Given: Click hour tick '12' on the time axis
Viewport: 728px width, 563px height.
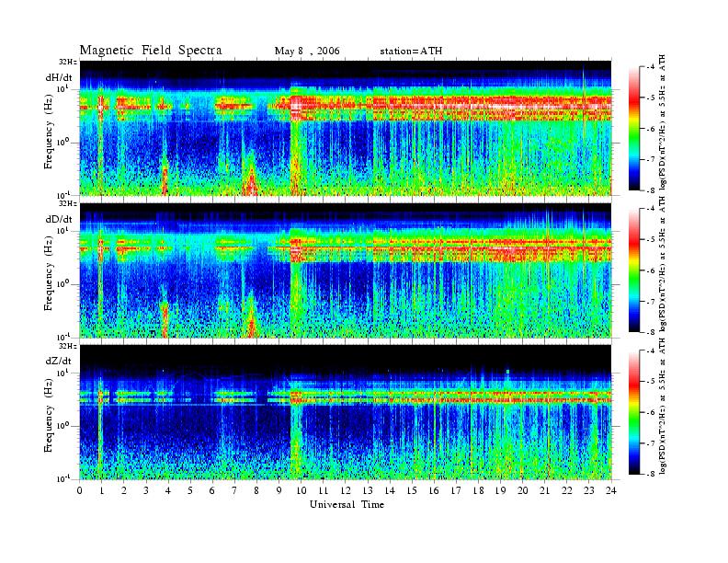Looking at the screenshot, I should (x=346, y=491).
